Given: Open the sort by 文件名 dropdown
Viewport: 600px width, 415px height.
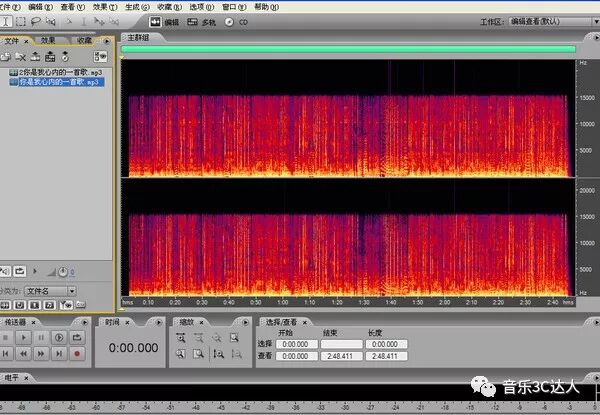Looking at the screenshot, I should click(x=50, y=291).
